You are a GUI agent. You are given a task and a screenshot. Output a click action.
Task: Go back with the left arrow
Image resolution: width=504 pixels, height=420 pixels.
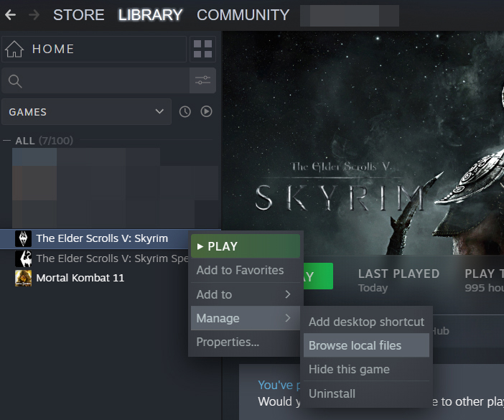click(11, 15)
